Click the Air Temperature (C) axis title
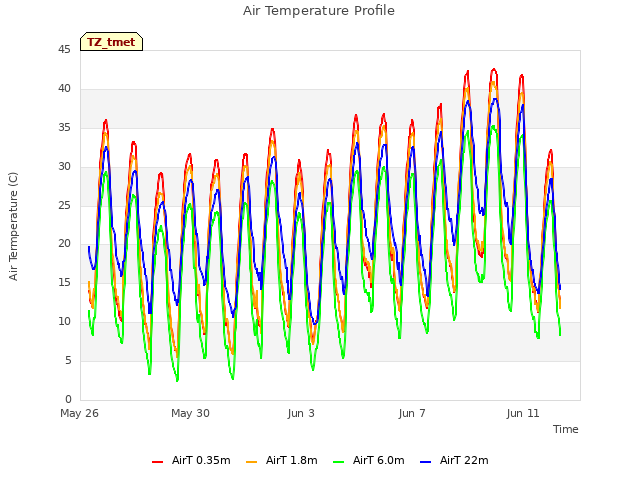 click(x=13, y=226)
